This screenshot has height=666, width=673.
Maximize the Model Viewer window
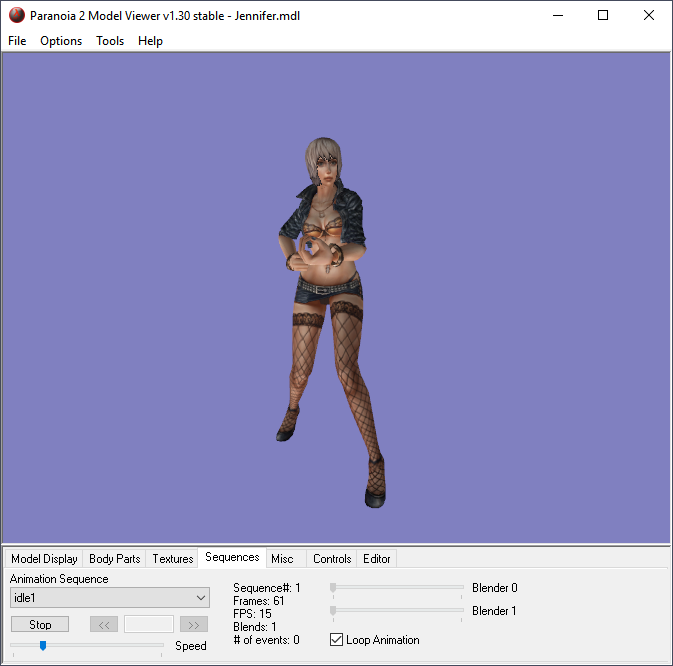pyautogui.click(x=603, y=15)
